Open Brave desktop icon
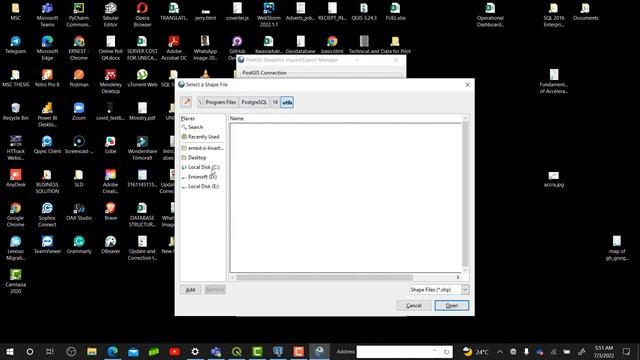The image size is (640, 360). pos(111,212)
